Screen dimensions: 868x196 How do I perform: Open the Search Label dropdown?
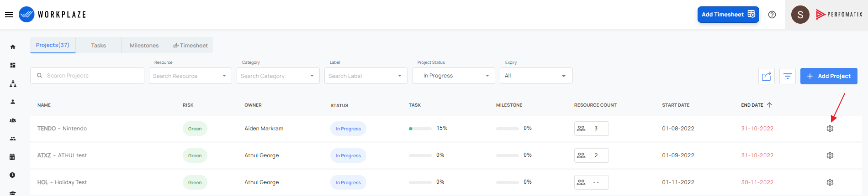[x=366, y=76]
